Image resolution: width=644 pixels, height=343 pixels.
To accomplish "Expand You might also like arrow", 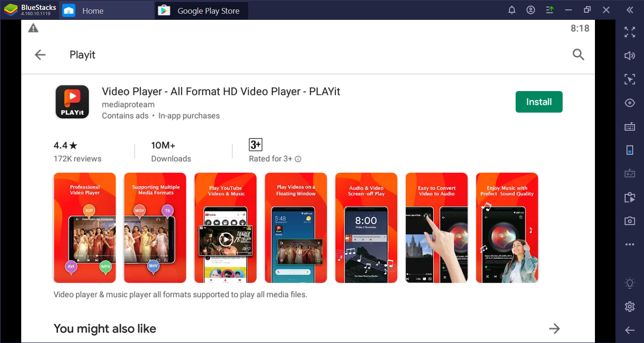I will click(554, 328).
